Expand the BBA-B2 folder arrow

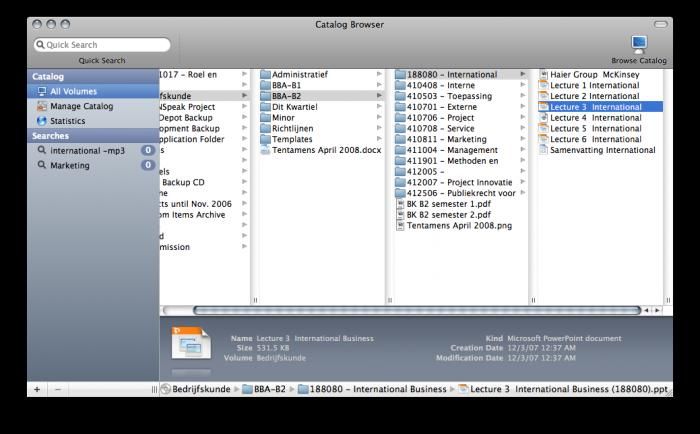[379, 96]
